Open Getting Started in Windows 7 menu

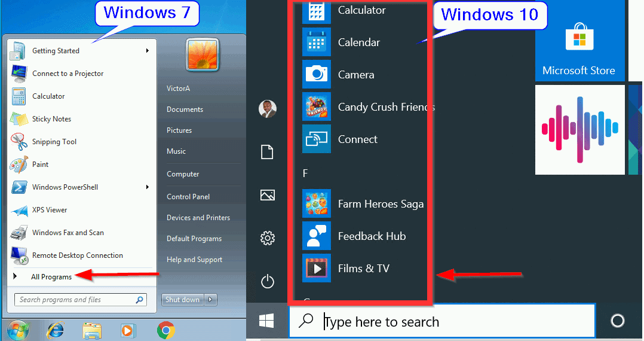[x=81, y=51]
